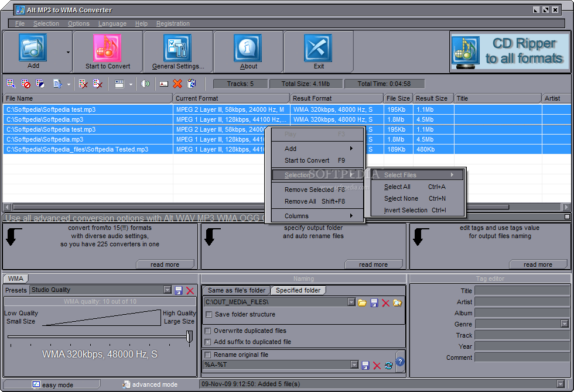Expand the C:\OUT_MEDIA_FILES\ folder dropdown

pyautogui.click(x=351, y=302)
